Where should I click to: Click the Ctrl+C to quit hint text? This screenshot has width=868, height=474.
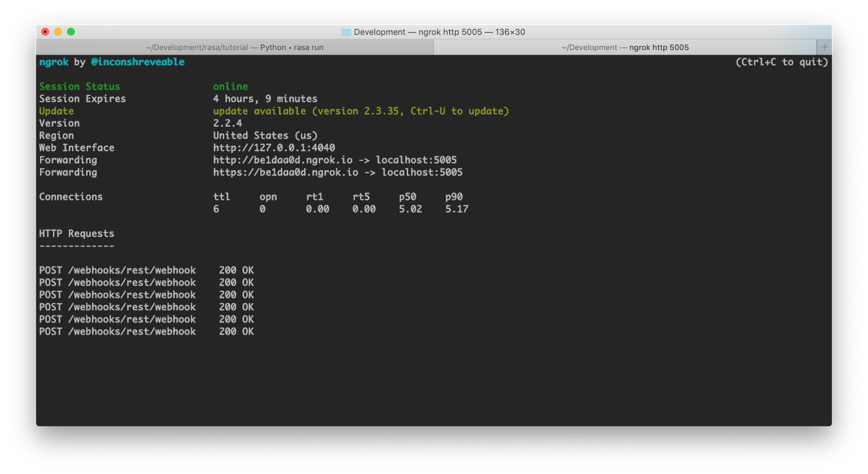tap(781, 62)
